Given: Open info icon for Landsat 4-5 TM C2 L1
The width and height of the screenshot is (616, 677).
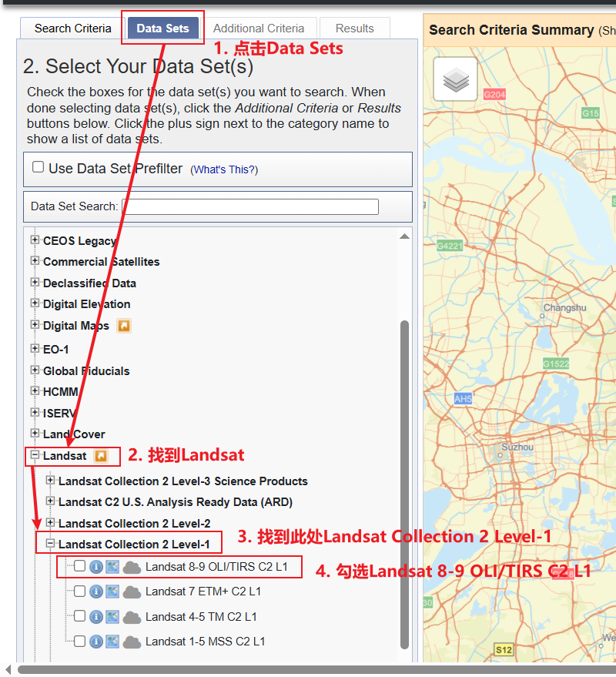Looking at the screenshot, I should (x=95, y=617).
